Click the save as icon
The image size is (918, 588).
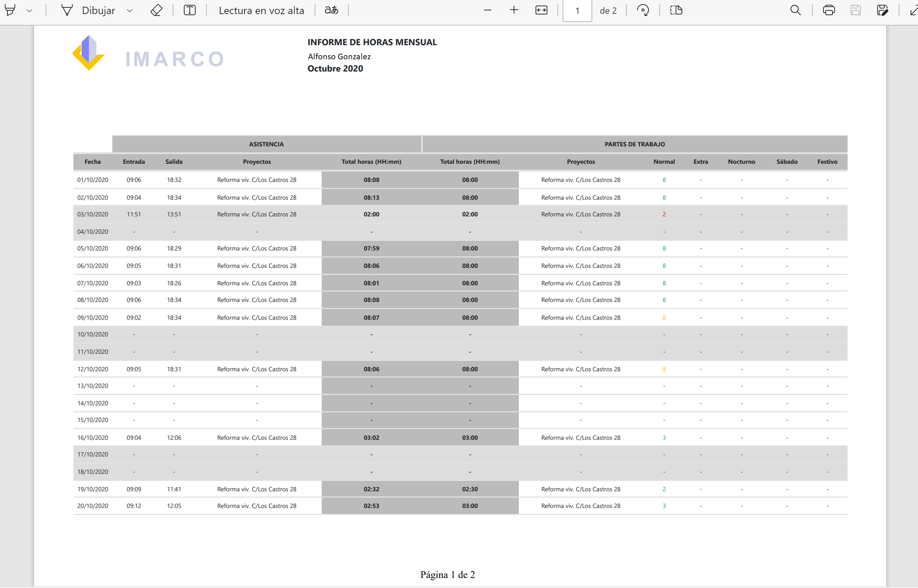(882, 10)
